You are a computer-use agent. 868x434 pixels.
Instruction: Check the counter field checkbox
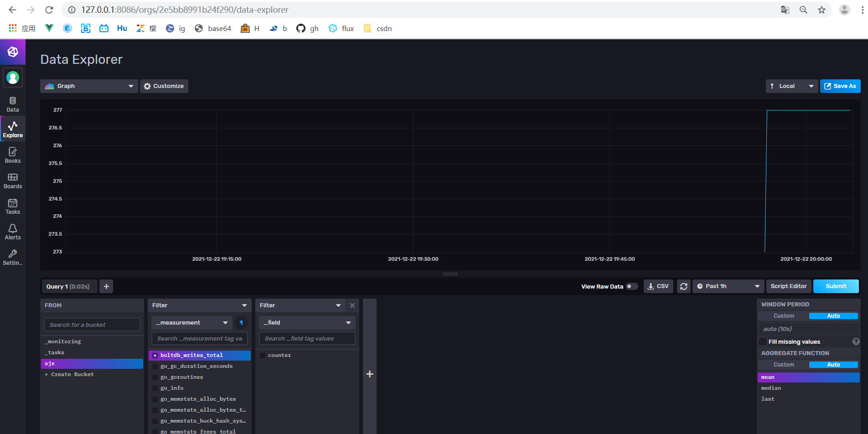[262, 355]
